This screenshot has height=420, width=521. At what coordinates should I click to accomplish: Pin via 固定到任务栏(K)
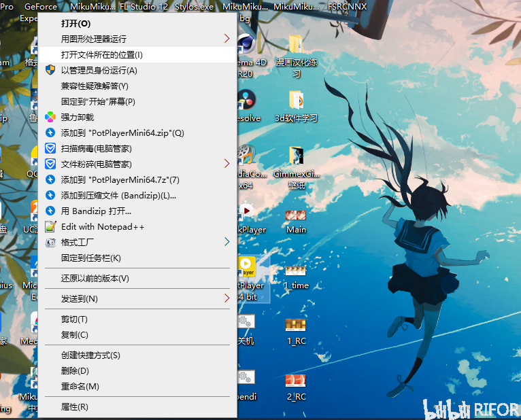point(137,258)
